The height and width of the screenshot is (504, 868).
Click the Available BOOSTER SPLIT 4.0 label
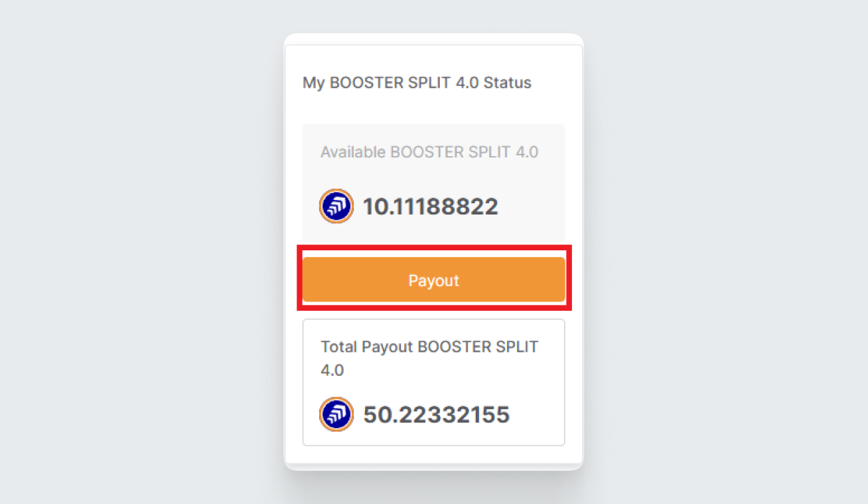(x=429, y=152)
